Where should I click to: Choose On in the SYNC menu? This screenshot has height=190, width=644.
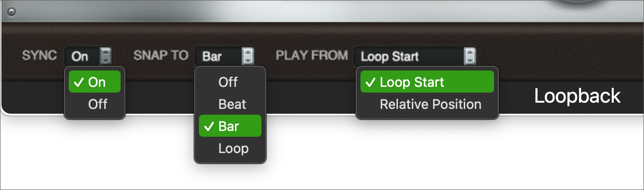coord(95,82)
